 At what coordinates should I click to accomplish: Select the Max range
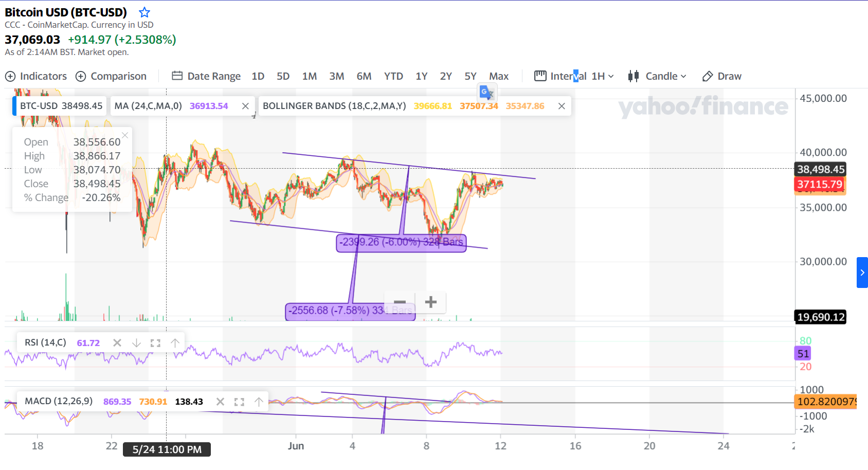499,76
